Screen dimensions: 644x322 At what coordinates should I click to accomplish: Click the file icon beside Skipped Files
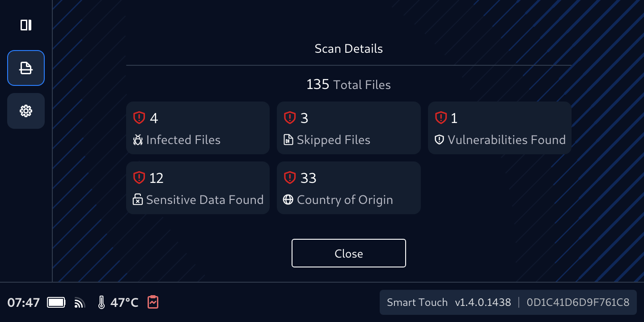[x=288, y=140]
